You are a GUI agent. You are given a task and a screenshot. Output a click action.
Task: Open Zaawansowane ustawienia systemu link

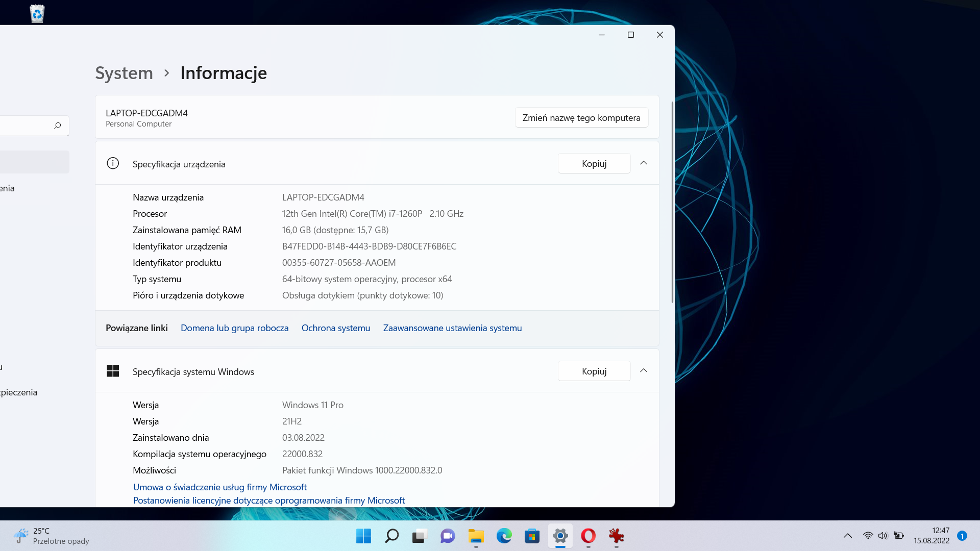[x=452, y=328]
